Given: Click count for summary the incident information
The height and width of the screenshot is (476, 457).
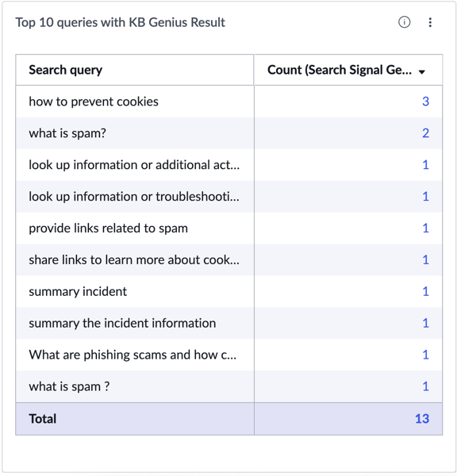Looking at the screenshot, I should point(425,323).
